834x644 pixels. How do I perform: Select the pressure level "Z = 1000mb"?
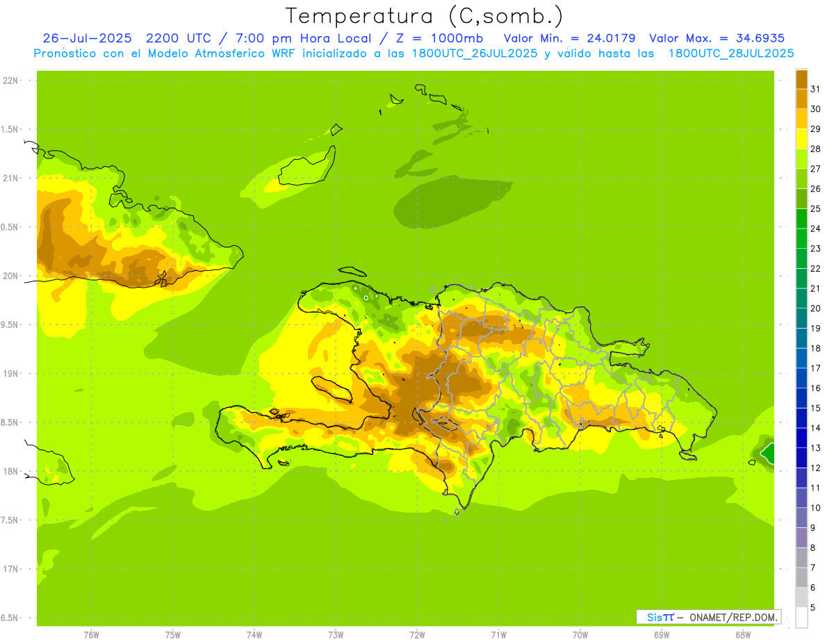(439, 38)
